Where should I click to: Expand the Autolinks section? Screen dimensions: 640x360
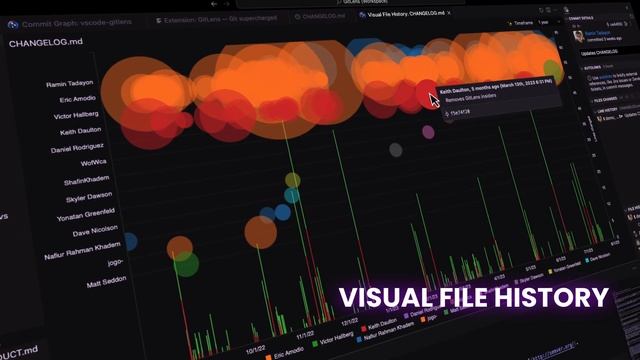tap(593, 68)
